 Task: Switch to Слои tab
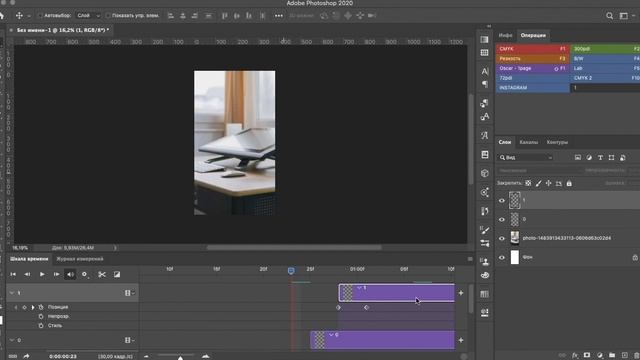click(504, 142)
